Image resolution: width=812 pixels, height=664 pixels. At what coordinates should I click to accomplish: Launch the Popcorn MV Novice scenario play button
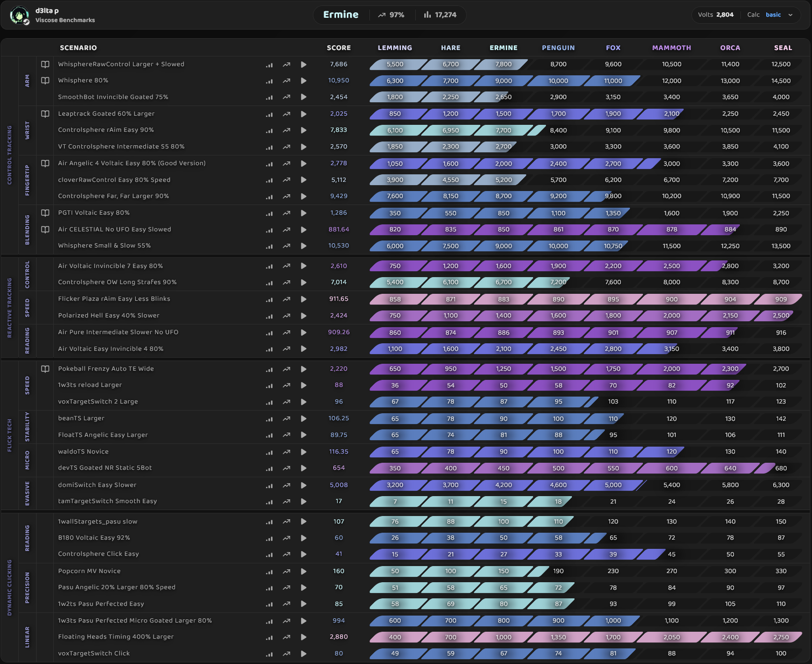[x=304, y=571]
